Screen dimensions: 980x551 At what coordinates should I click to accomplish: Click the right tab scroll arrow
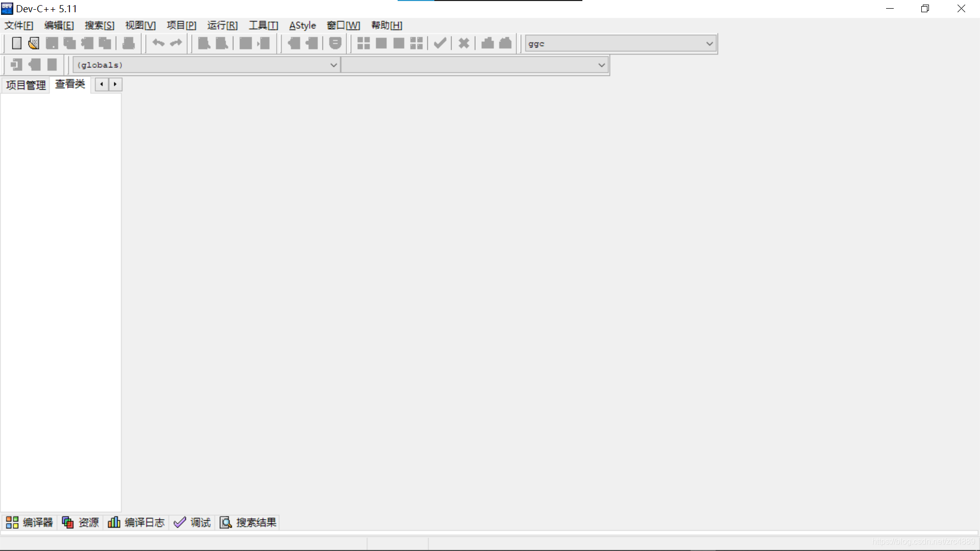115,84
